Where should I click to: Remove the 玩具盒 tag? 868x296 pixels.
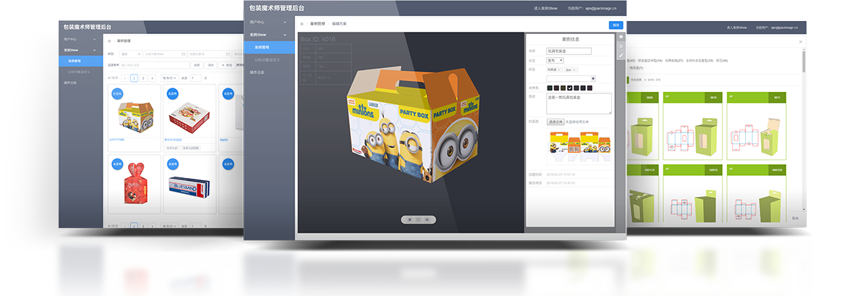[x=559, y=69]
